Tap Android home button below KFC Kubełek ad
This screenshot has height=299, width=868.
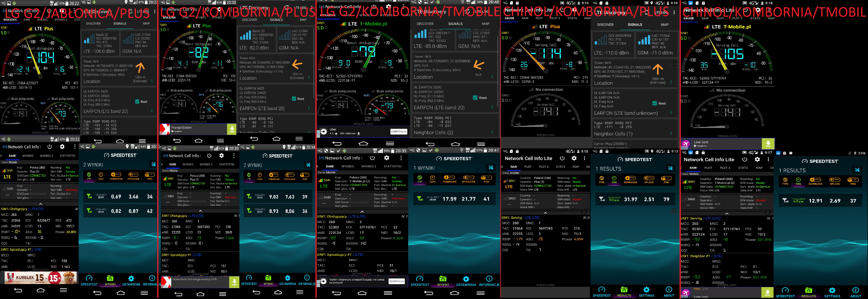click(40, 290)
